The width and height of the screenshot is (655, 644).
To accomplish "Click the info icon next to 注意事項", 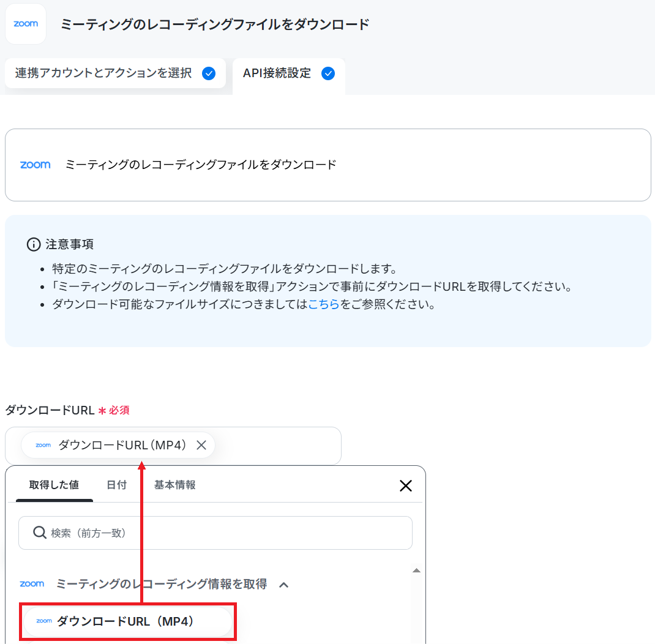I will click(34, 244).
